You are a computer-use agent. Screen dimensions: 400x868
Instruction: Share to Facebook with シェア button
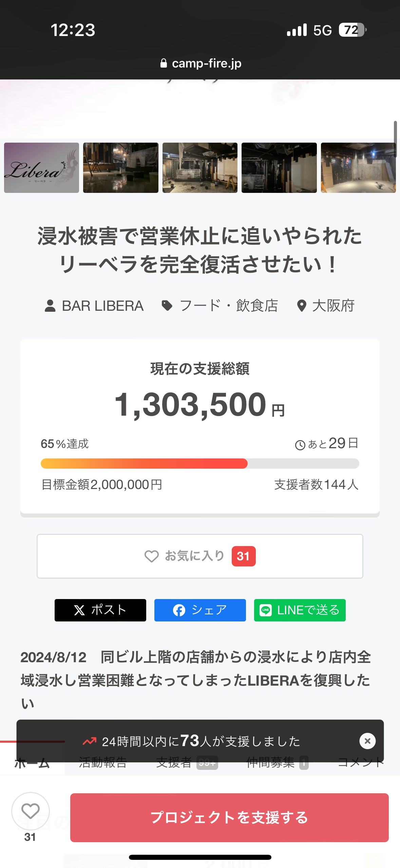(200, 610)
